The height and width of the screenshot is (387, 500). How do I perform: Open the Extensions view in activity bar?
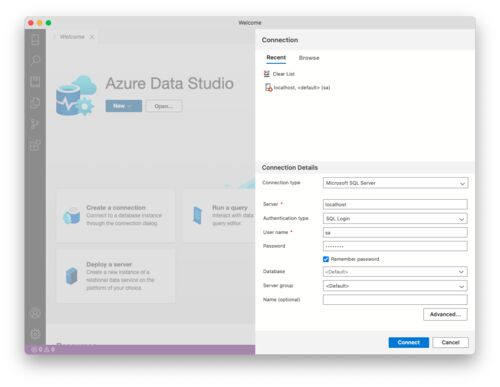35,145
